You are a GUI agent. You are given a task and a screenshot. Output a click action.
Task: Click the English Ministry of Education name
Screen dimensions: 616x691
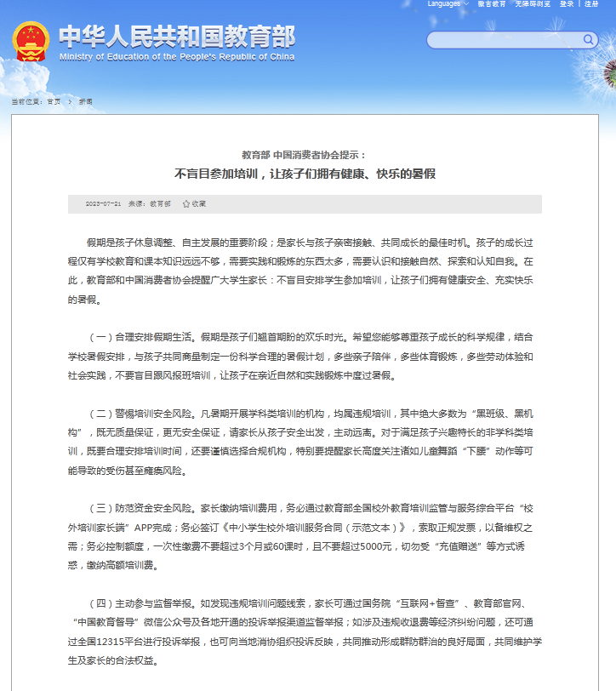coord(177,57)
